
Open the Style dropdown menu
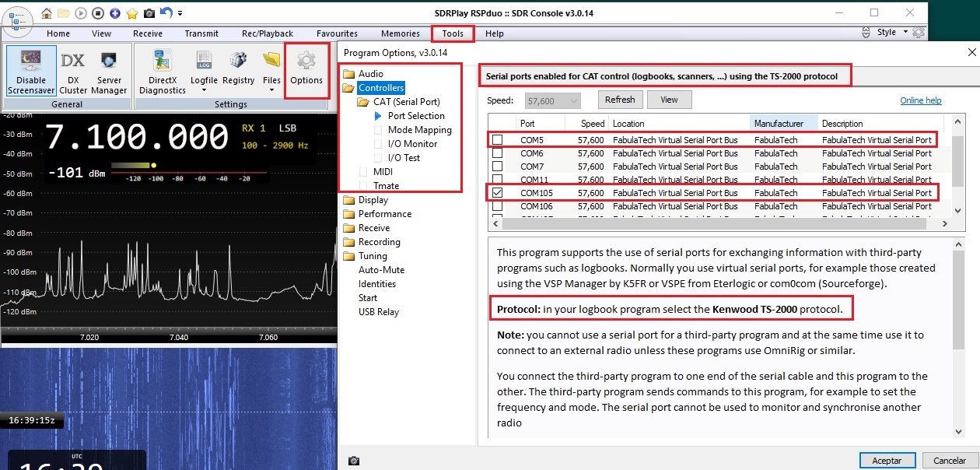tap(892, 33)
